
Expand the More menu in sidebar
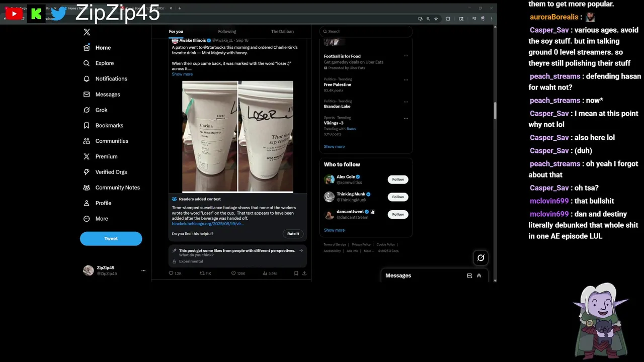pyautogui.click(x=96, y=219)
